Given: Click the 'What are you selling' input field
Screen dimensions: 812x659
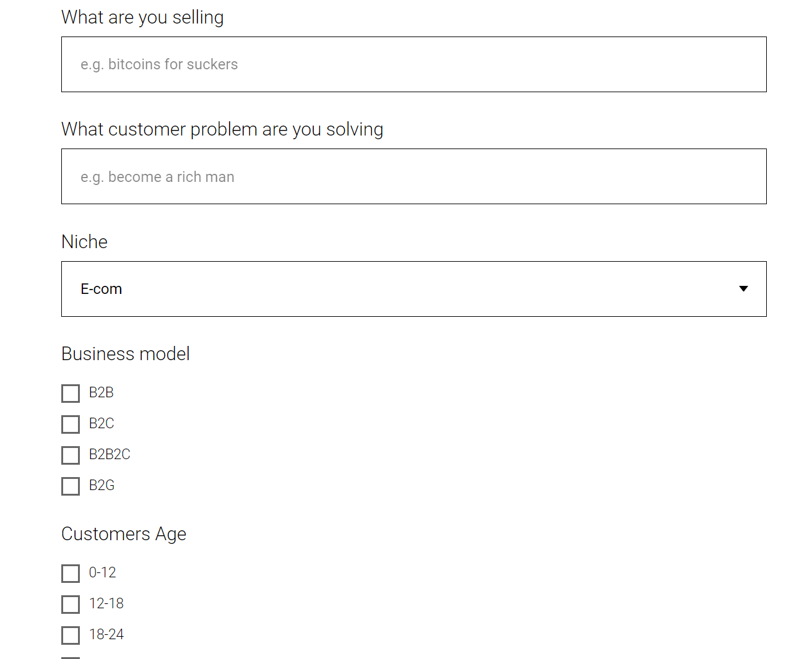Looking at the screenshot, I should (x=413, y=64).
